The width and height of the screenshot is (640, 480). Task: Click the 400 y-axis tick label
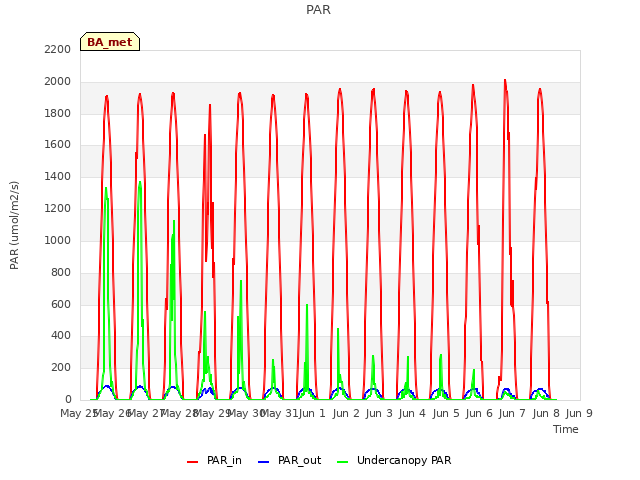point(61,336)
